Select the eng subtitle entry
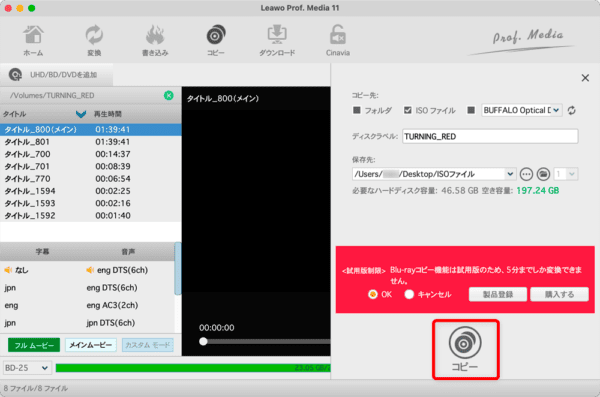The image size is (600, 397). pyautogui.click(x=11, y=305)
